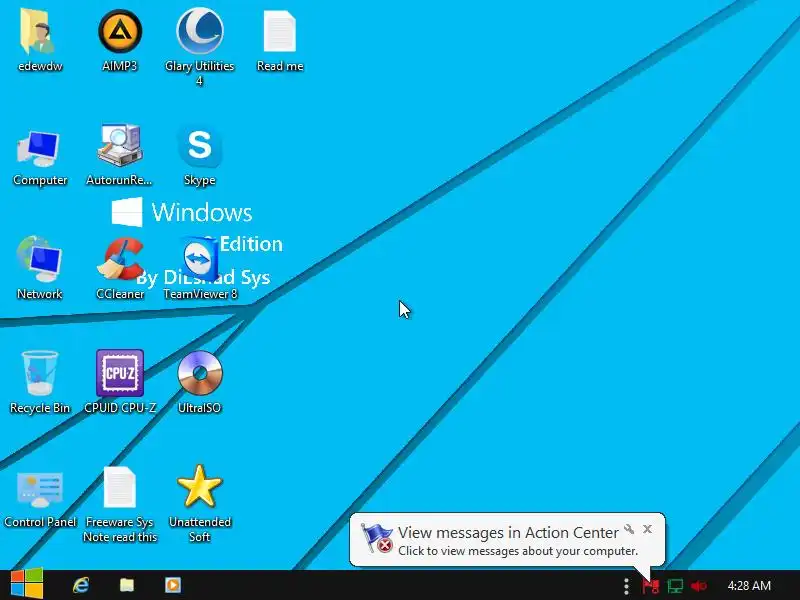Click the flag icon in the balloon
The image size is (800, 600).
(x=377, y=538)
